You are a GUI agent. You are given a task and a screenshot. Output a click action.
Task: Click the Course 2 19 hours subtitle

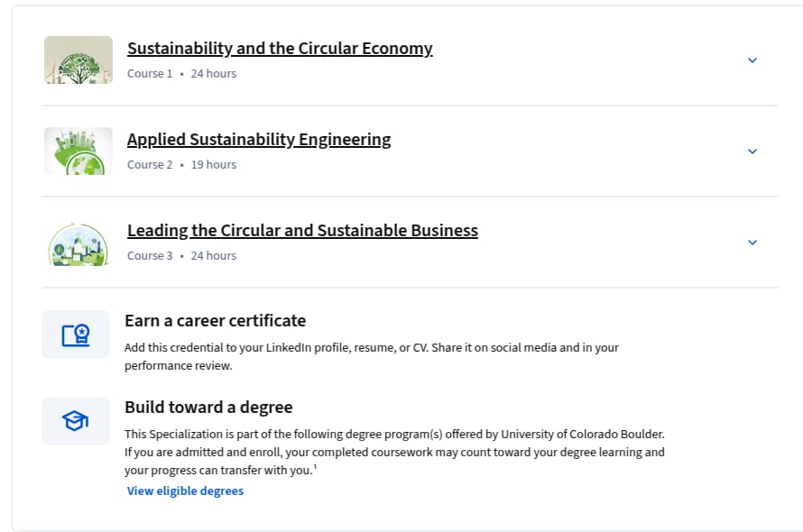click(181, 165)
